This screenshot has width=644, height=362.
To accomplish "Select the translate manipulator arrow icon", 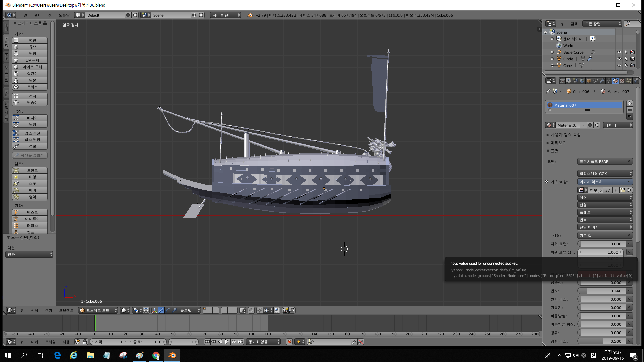I will [161, 310].
